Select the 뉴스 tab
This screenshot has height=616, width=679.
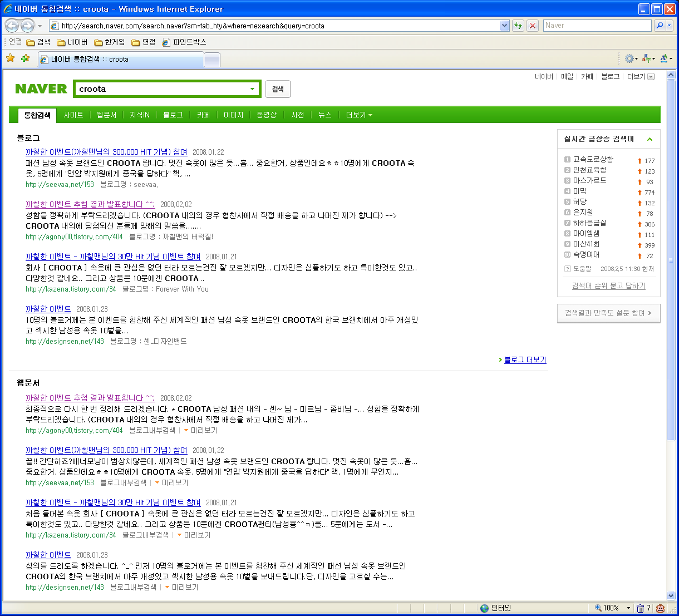[325, 115]
